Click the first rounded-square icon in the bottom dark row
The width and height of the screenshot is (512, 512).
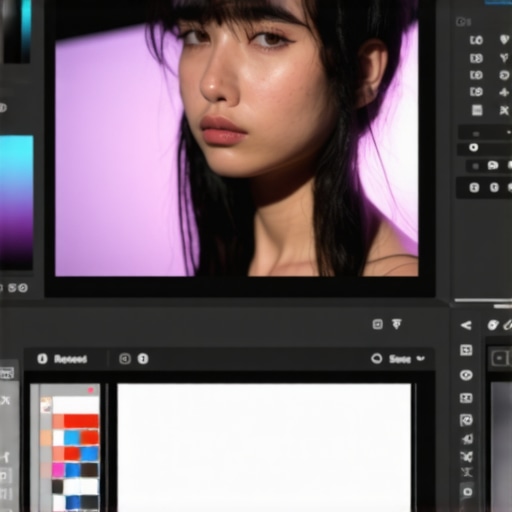point(474,187)
